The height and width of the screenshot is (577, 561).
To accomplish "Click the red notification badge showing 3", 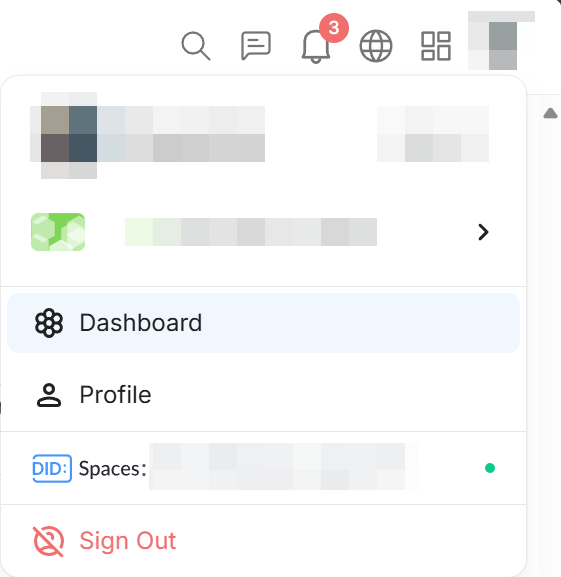I will pos(334,28).
